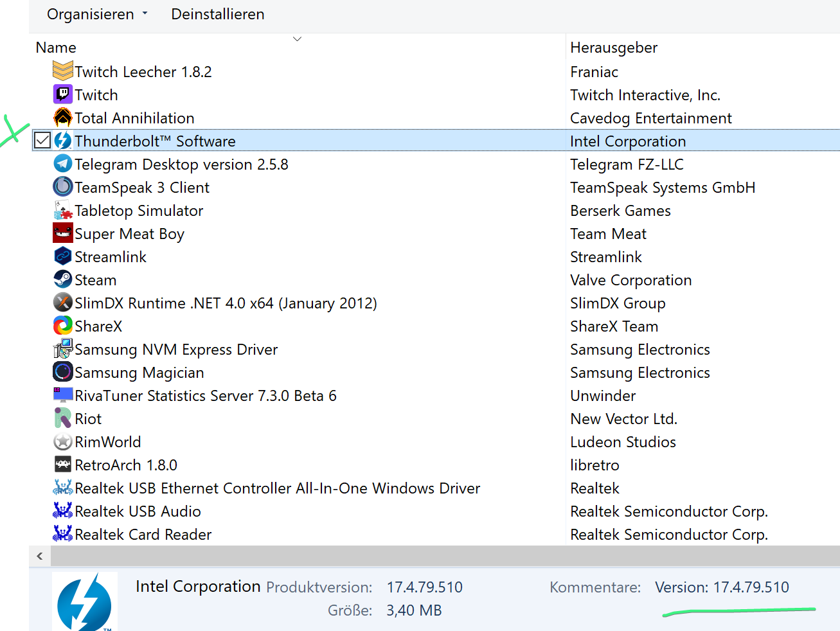The image size is (840, 631).
Task: Click the horizontal scrollbar left arrow
Action: [40, 556]
